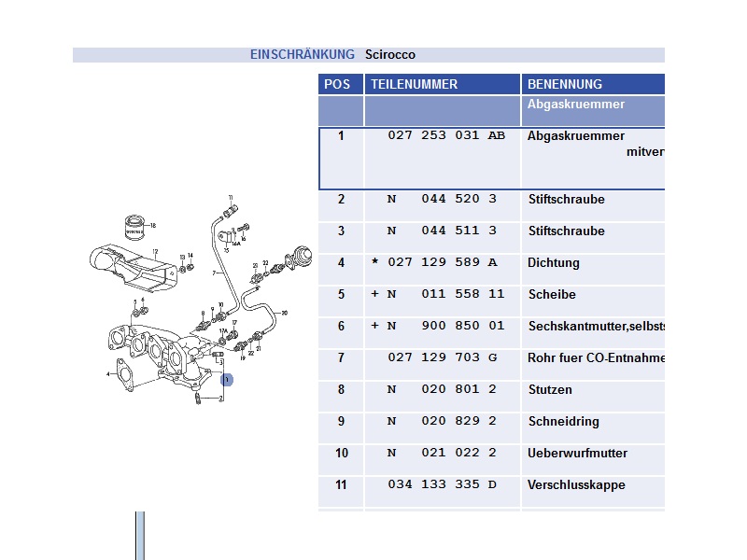
Task: Click the BENENNUNG column header
Action: pos(564,84)
